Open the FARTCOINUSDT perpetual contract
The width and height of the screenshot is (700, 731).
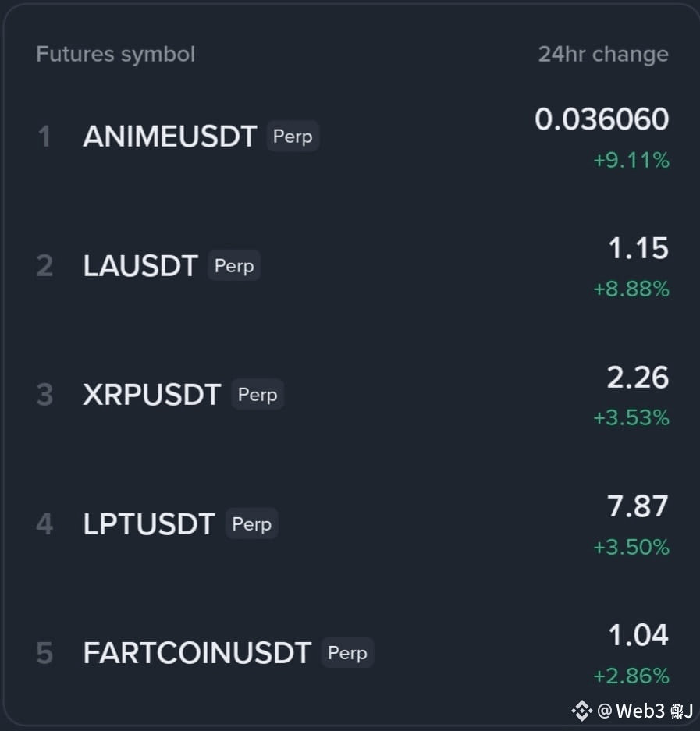click(x=353, y=653)
